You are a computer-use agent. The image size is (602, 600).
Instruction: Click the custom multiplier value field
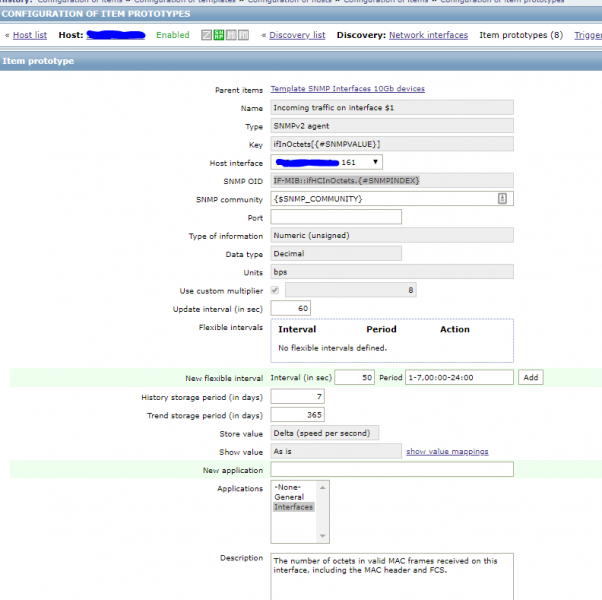pos(351,290)
